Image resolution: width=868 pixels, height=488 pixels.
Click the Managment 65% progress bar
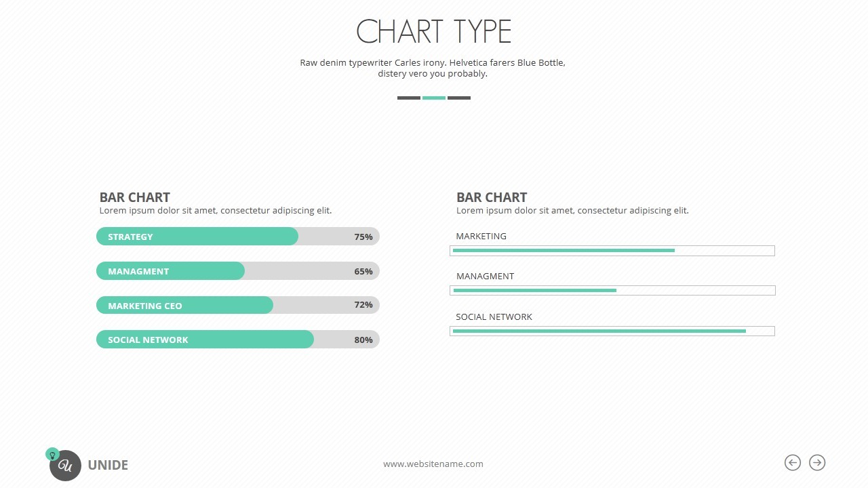point(237,271)
